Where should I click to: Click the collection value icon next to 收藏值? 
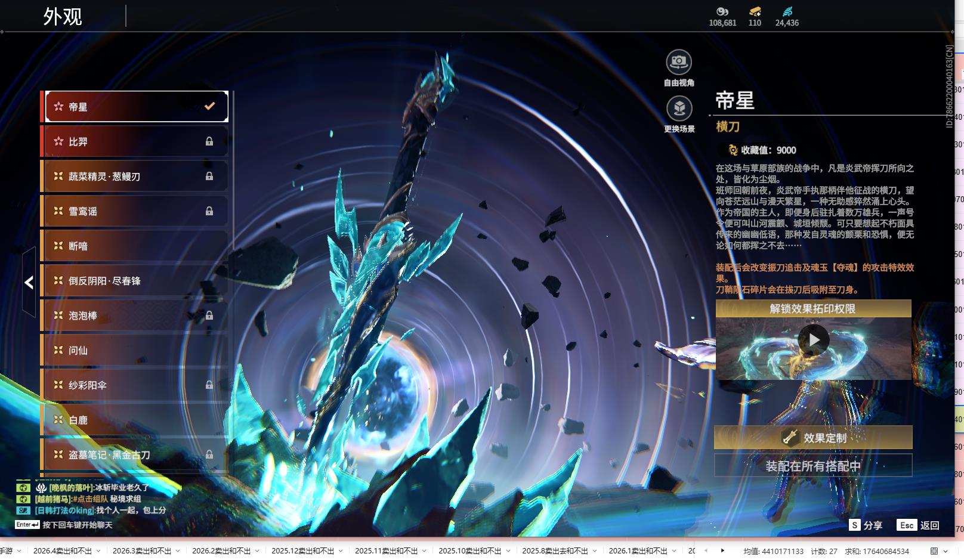tap(733, 150)
